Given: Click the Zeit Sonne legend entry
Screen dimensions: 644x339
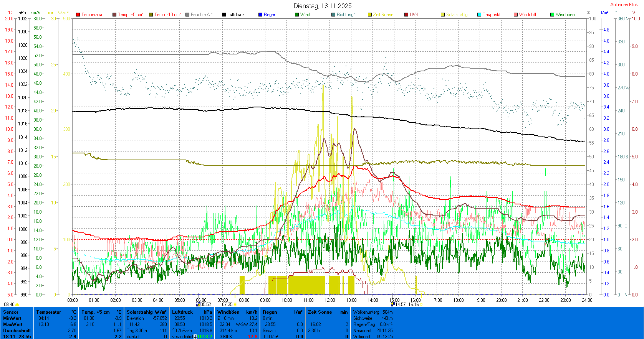Looking at the screenshot, I should click(x=383, y=15).
